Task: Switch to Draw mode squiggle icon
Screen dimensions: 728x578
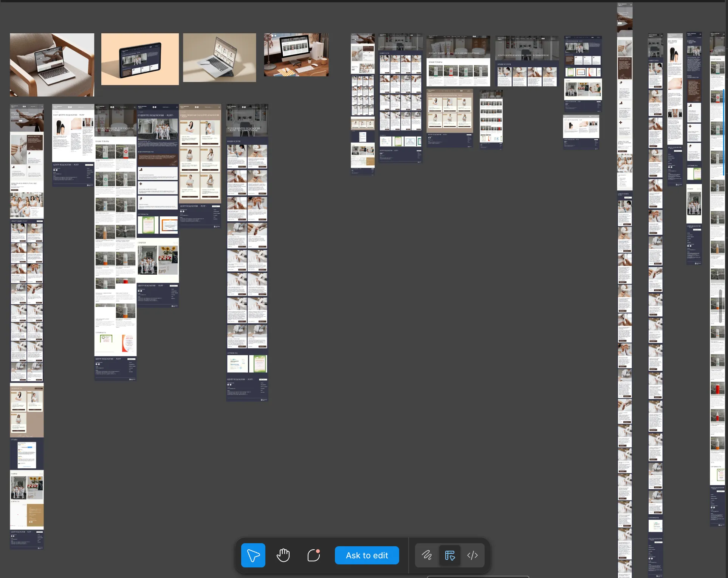Action: (x=427, y=555)
